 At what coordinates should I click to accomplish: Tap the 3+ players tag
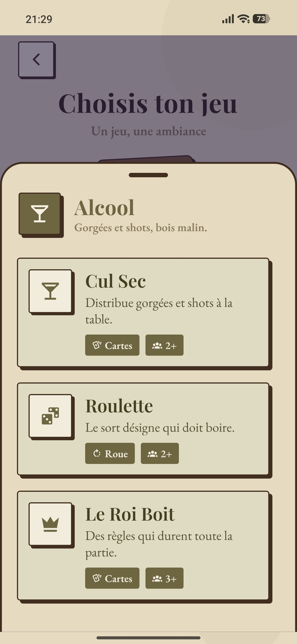click(164, 578)
